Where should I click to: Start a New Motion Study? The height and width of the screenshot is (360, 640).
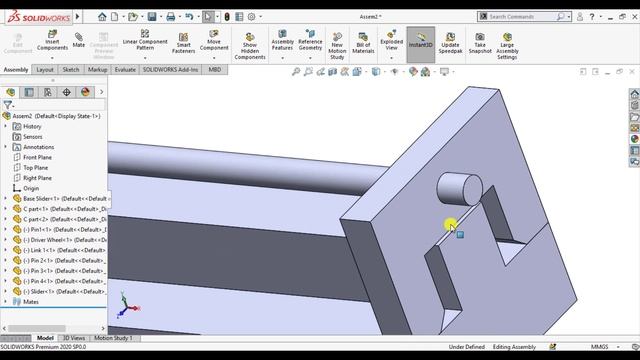click(x=337, y=46)
